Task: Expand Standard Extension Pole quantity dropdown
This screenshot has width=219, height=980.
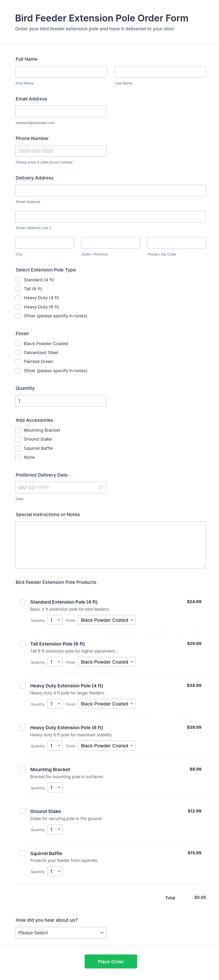Action: (55, 620)
